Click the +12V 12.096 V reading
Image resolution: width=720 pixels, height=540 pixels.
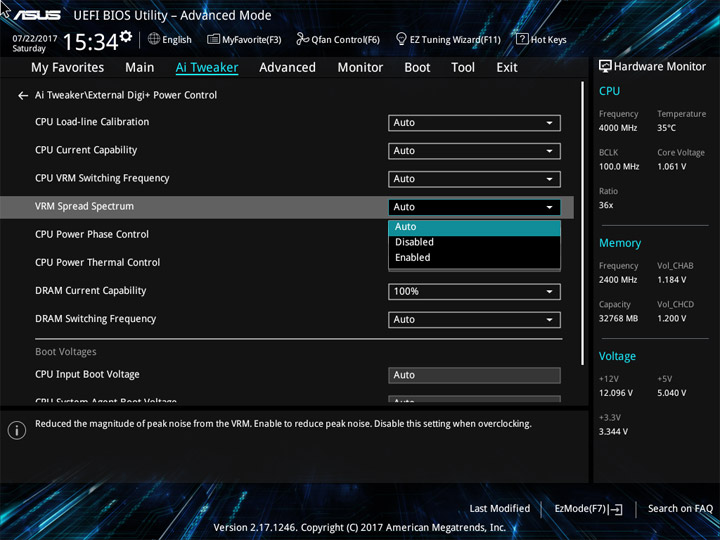[x=616, y=393]
